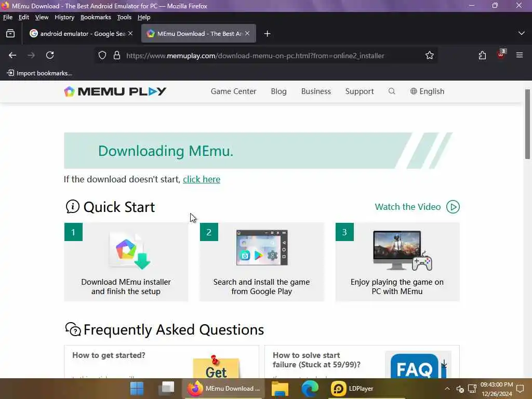Click the 'click here' download link
Screen dimensions: 532x399
click(x=202, y=179)
